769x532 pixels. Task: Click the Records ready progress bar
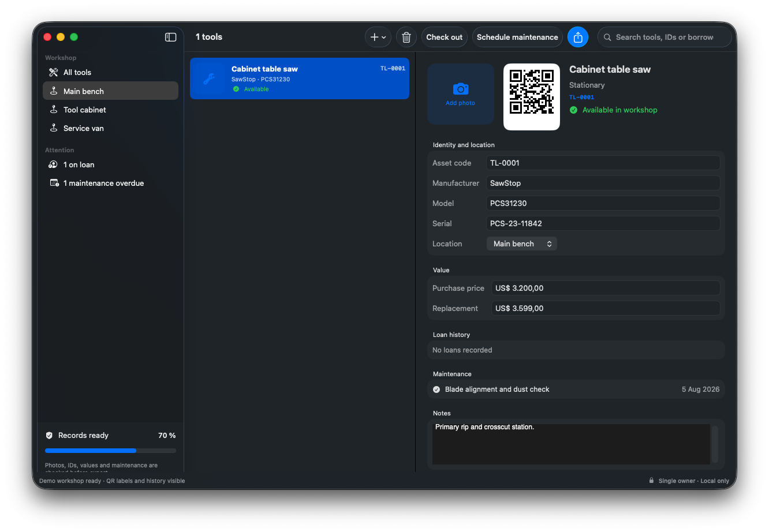[110, 451]
